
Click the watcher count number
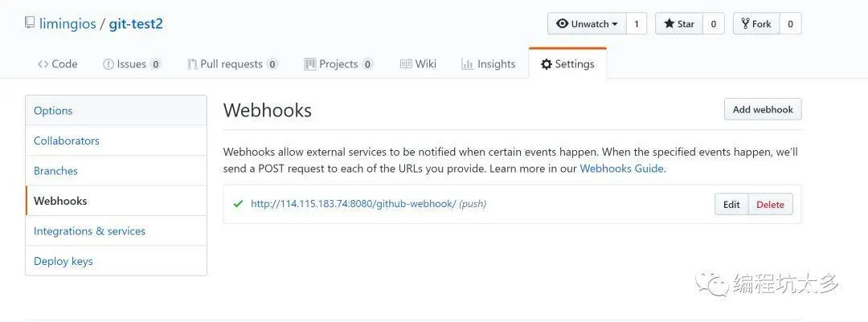[637, 24]
